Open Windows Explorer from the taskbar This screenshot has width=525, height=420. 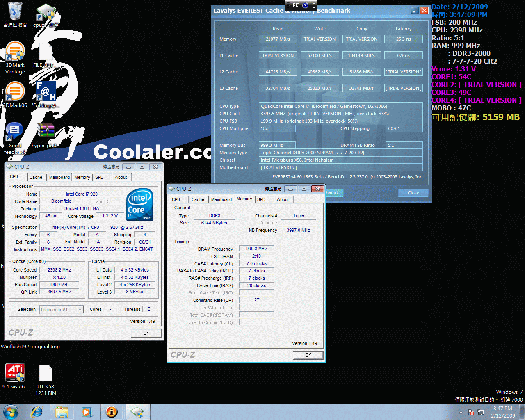(x=62, y=412)
